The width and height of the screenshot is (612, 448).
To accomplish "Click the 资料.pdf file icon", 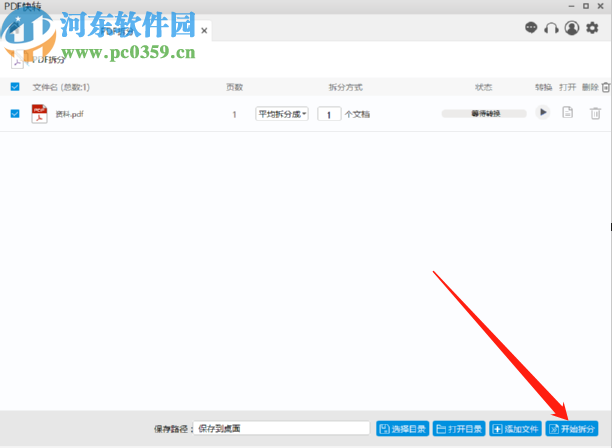I will 39,114.
